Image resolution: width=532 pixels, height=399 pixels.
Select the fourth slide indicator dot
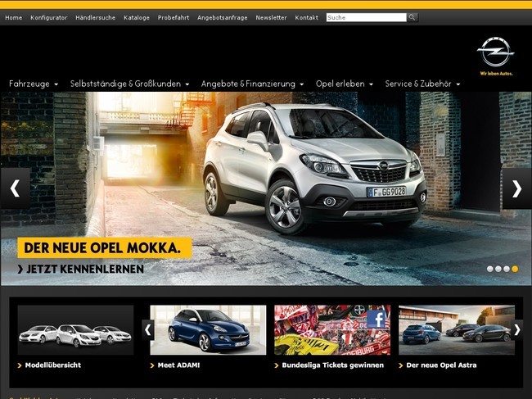[515, 269]
